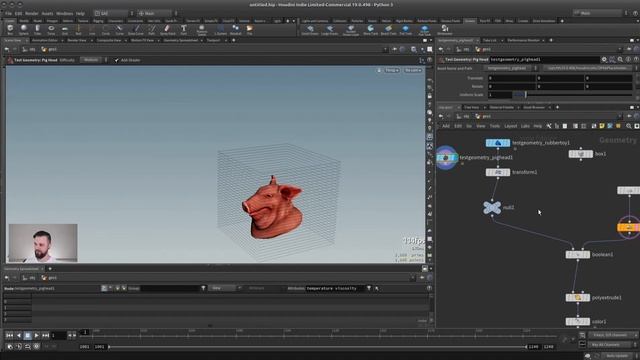Click the parameter pane search magnifier icon

(x=620, y=60)
